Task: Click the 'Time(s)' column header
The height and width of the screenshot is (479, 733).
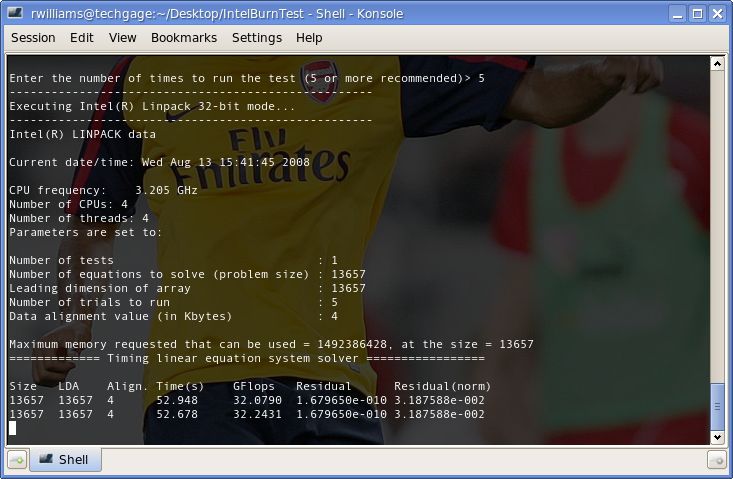Action: click(x=180, y=386)
